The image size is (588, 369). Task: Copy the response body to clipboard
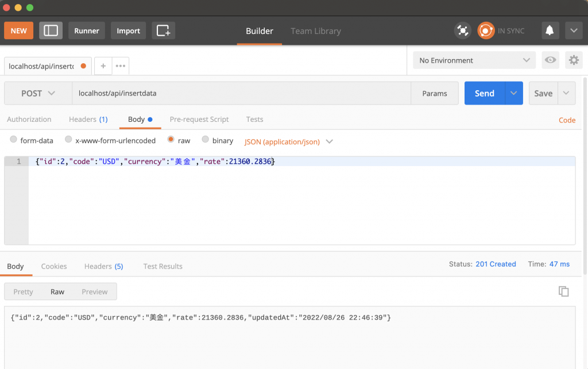pos(563,291)
